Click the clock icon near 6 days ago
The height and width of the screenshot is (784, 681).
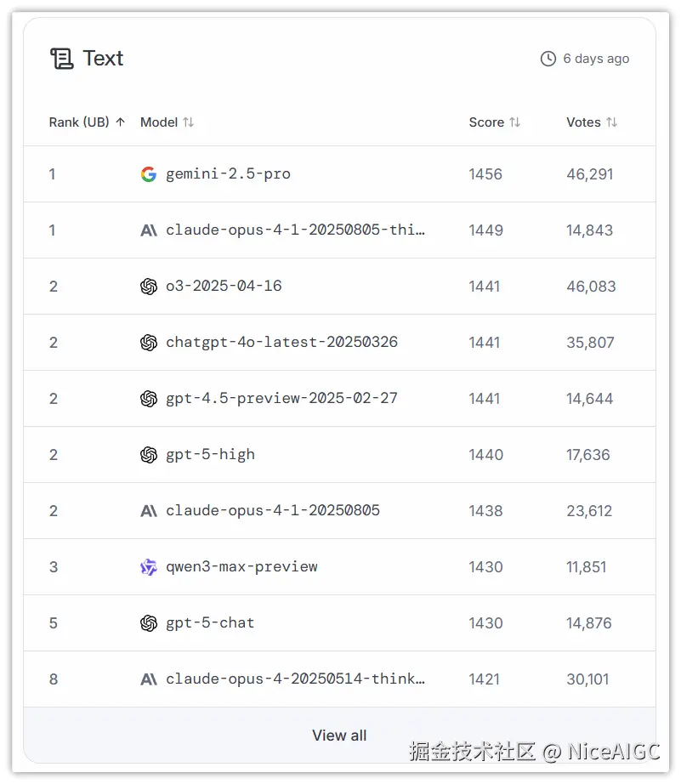coord(548,59)
